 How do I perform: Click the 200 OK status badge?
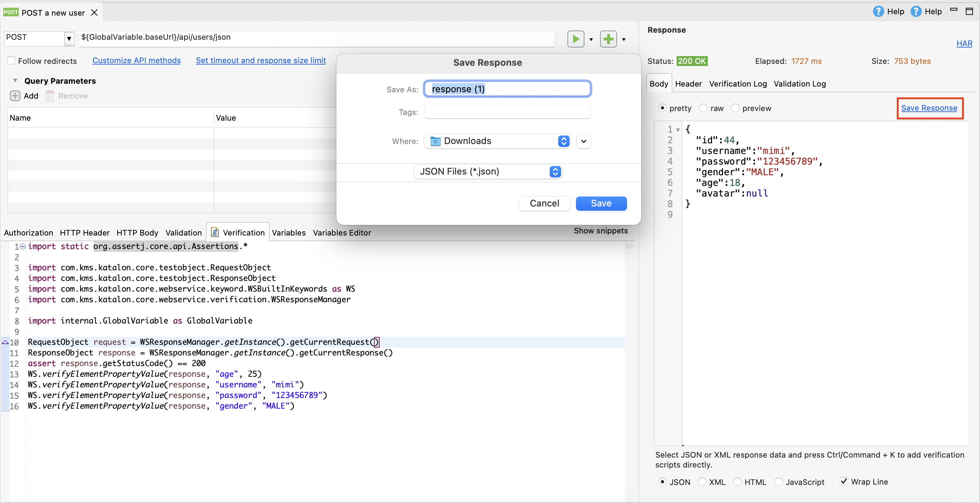[691, 61]
